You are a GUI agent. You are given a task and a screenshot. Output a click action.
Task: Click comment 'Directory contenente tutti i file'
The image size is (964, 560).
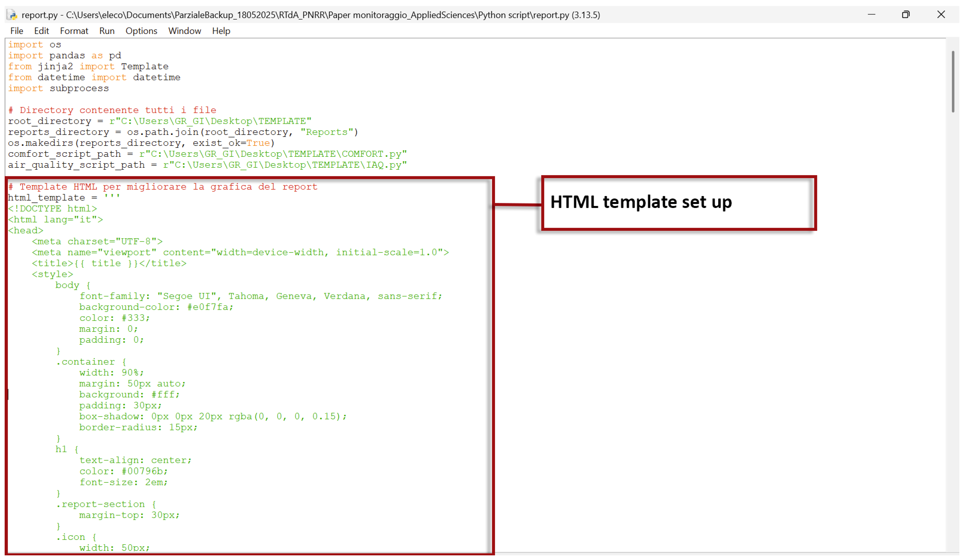pos(112,110)
